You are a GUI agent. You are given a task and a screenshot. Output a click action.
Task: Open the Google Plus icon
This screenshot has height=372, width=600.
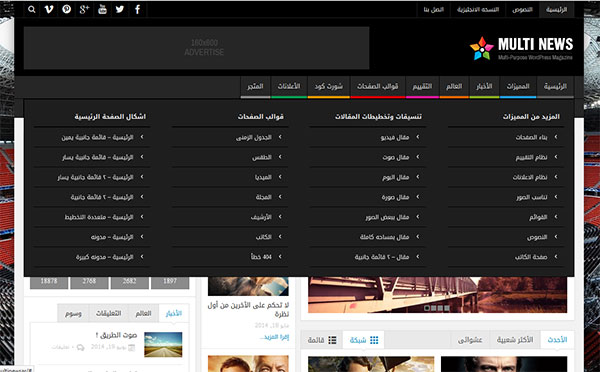tap(84, 10)
